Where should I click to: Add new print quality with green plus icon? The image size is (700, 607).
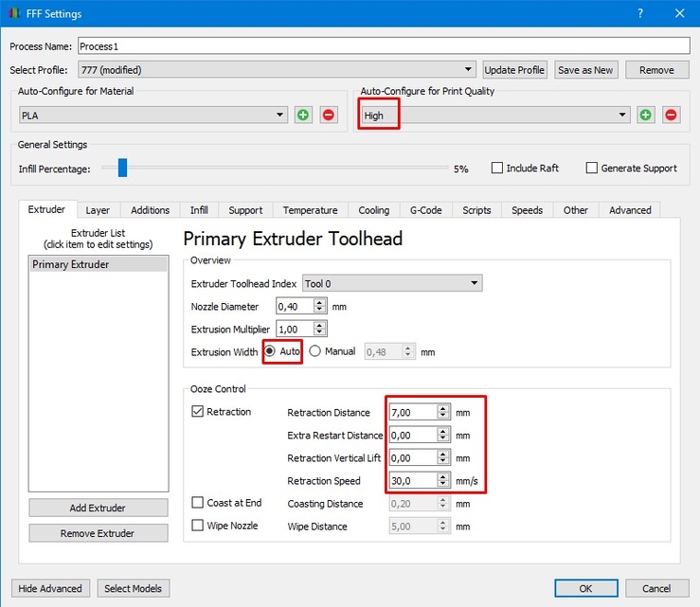tap(646, 116)
